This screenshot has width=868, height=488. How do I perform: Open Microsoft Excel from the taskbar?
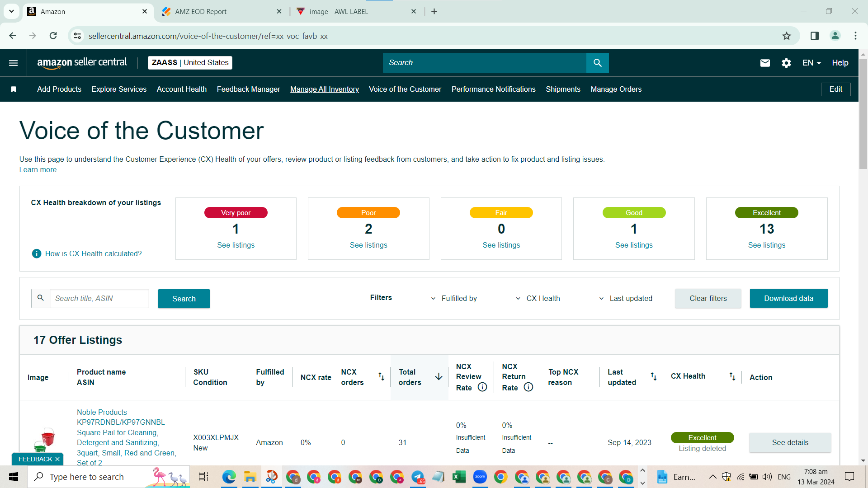click(459, 477)
